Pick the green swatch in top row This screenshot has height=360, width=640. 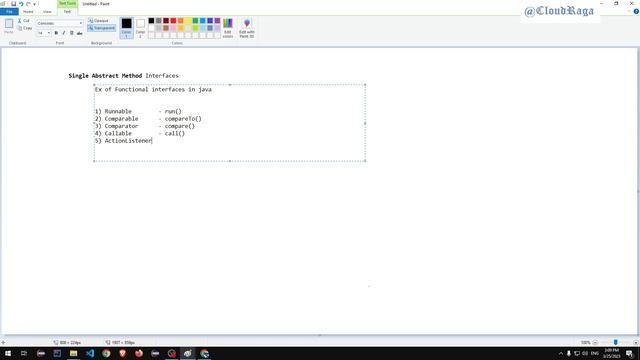coord(196,20)
